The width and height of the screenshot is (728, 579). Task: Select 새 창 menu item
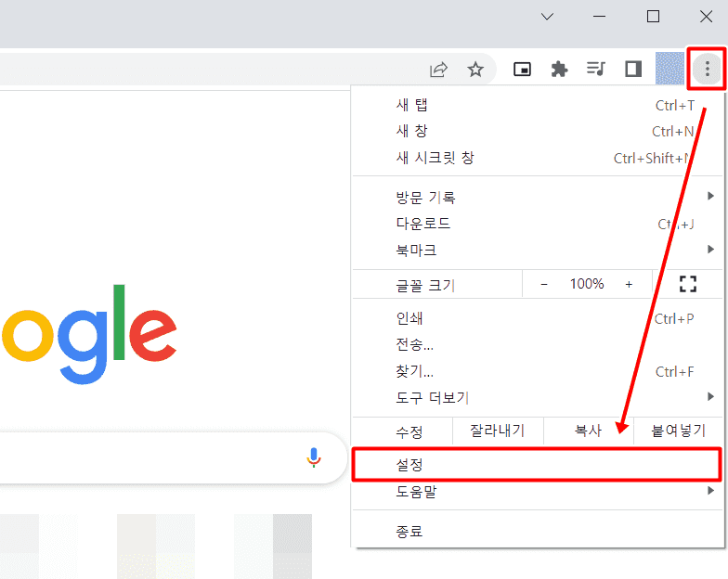538,132
